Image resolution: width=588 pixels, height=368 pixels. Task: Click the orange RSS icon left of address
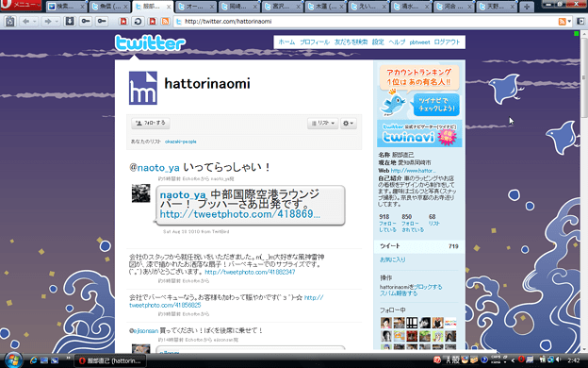(x=165, y=22)
